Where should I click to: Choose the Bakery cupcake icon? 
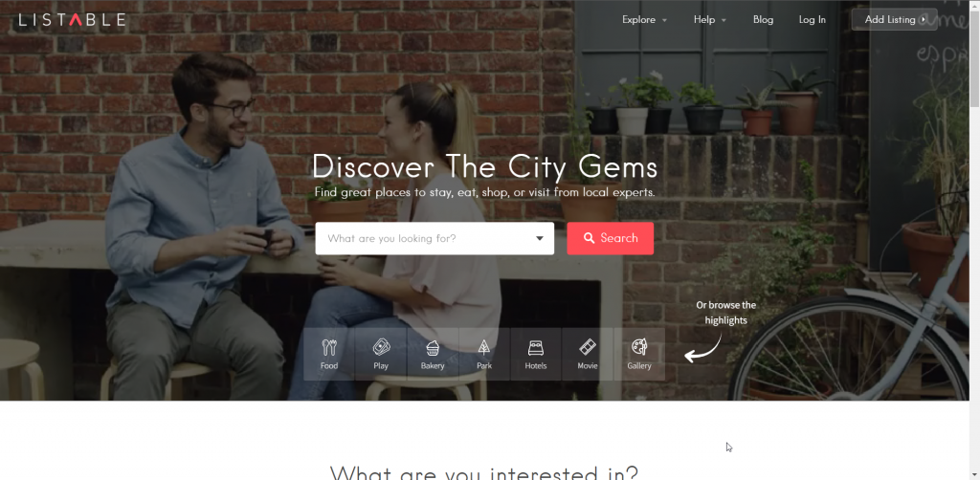[433, 348]
